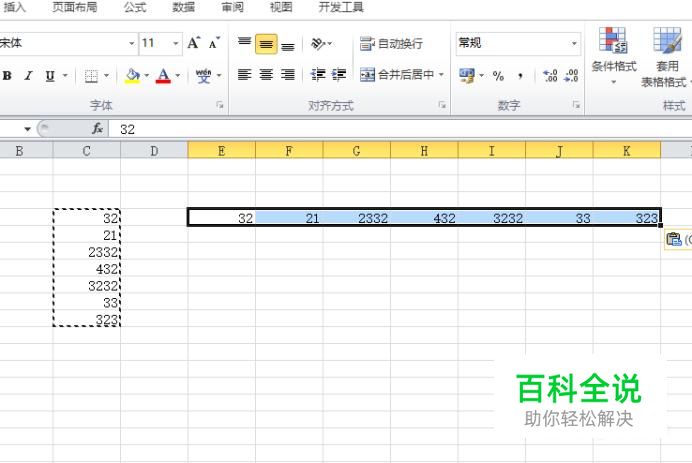Open underline style dropdown arrow
The image size is (692, 463).
pyautogui.click(x=65, y=75)
